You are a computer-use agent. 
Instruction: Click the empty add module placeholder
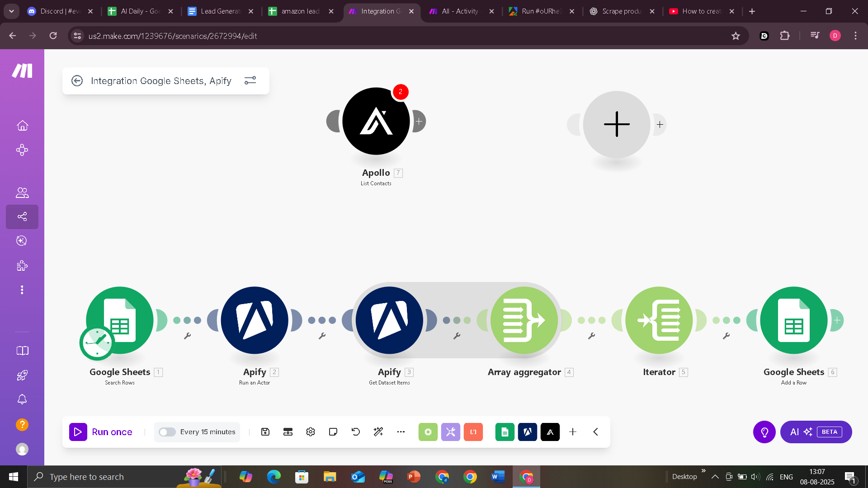click(616, 124)
